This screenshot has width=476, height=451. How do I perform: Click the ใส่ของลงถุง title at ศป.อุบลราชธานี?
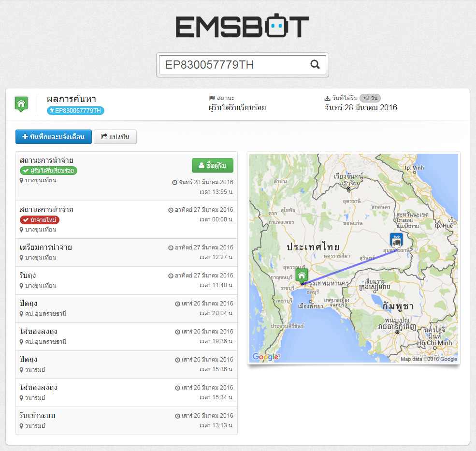point(39,332)
